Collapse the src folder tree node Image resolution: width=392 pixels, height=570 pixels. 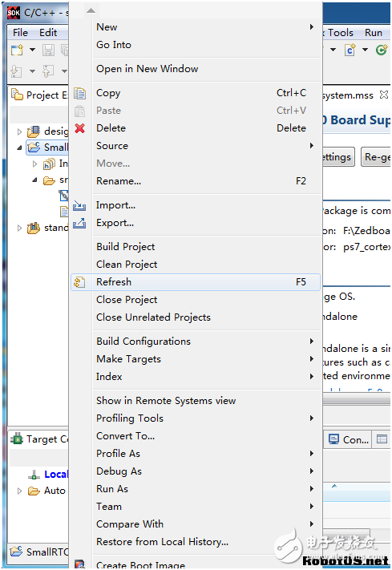coord(34,180)
